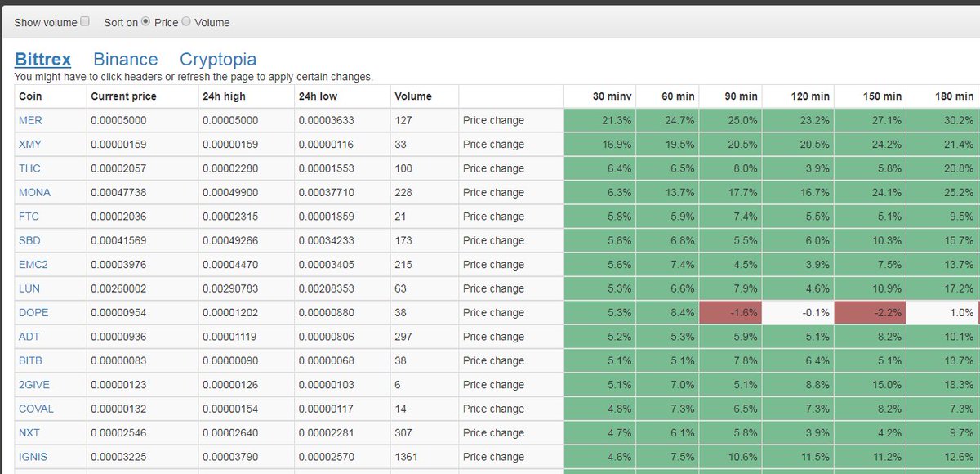
Task: Click Price change label in ADT row
Action: point(493,337)
